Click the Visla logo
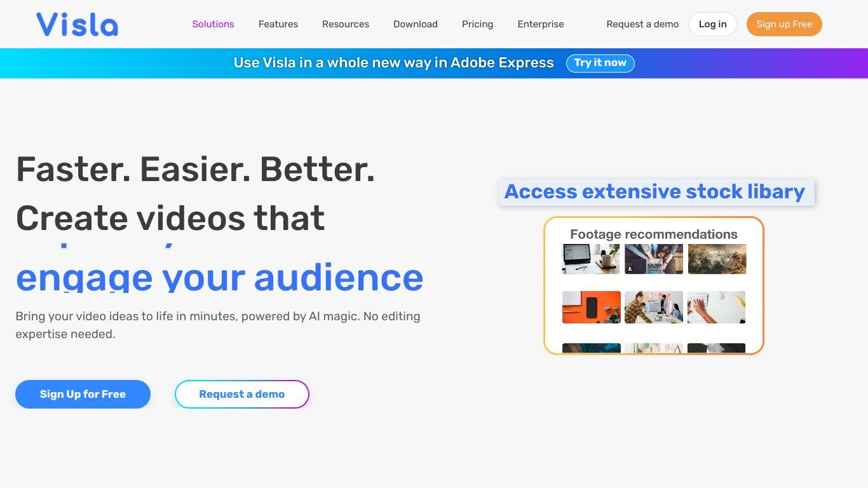Screen dimensions: 868x488 pyautogui.click(x=77, y=24)
